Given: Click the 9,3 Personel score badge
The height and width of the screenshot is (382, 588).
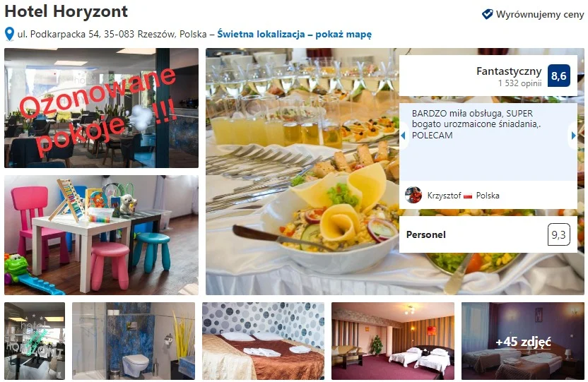Looking at the screenshot, I should coord(558,235).
